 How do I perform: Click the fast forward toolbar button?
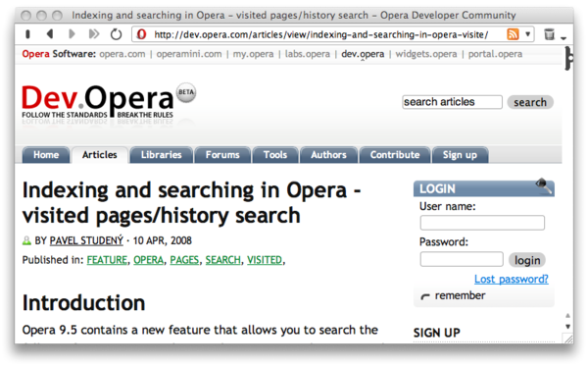pos(94,34)
